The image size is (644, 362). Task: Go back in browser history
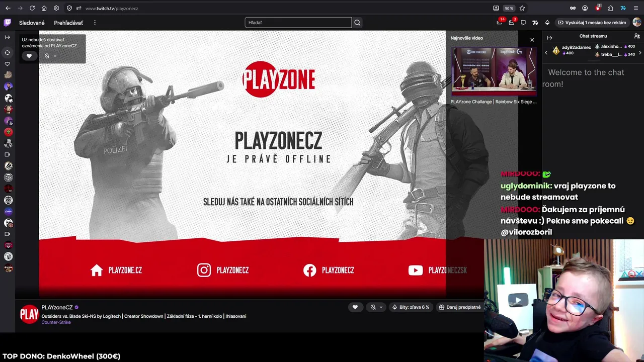pos(8,8)
